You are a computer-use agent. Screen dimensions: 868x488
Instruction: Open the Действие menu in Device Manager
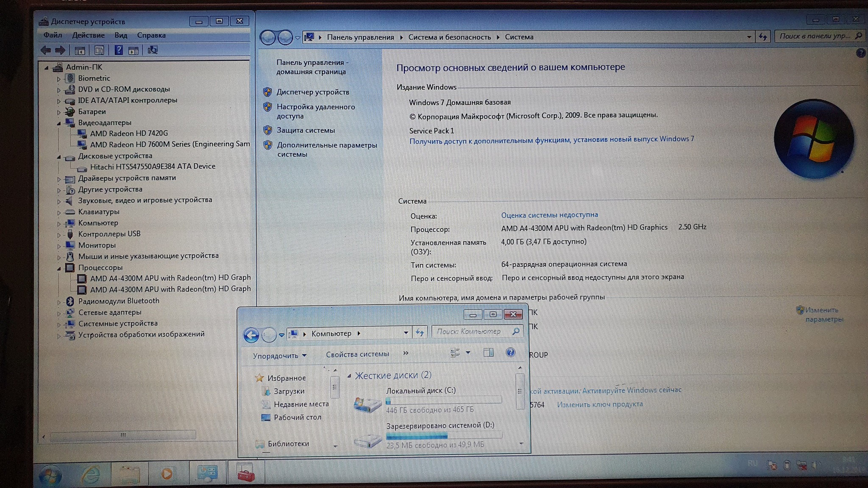[x=88, y=35]
